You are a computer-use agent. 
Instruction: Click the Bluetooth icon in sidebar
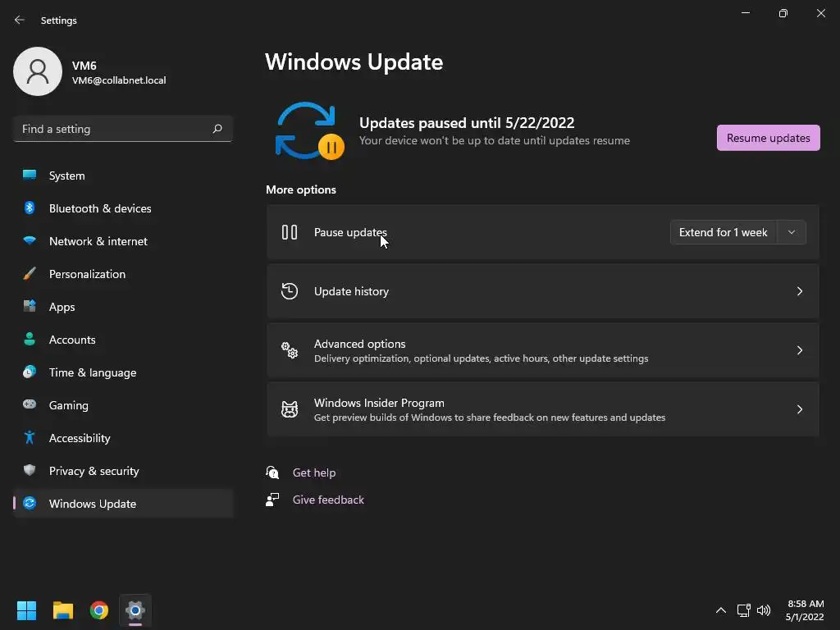[30, 208]
